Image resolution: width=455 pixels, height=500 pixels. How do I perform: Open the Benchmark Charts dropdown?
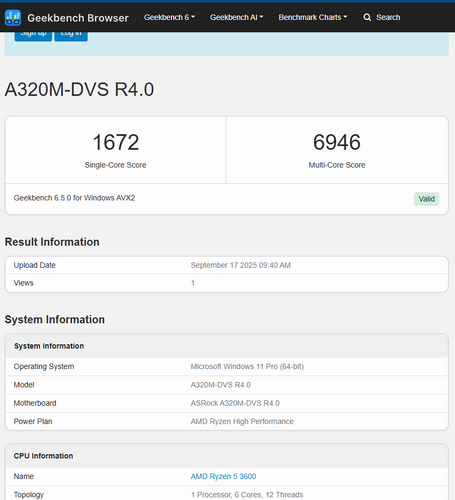point(313,17)
